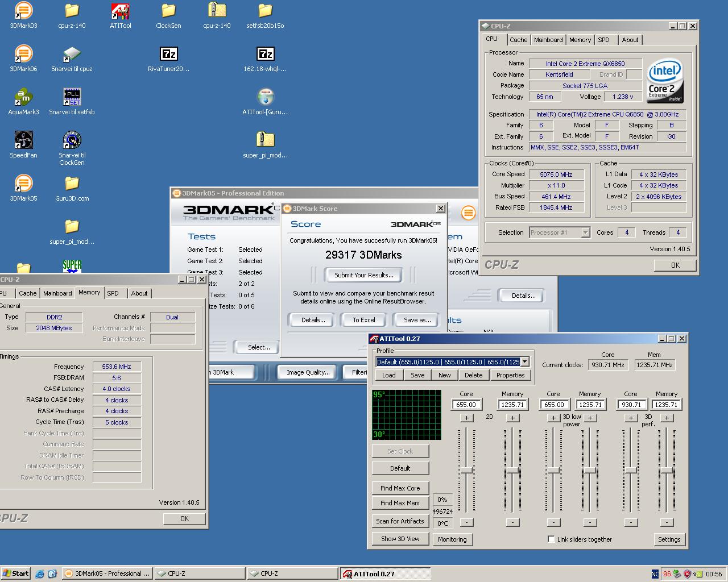Click the Find Max Mem button
Screen dimensions: 728x582
[x=400, y=503]
